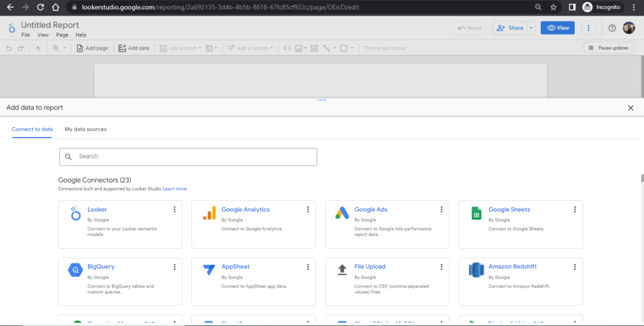The width and height of the screenshot is (644, 326).
Task: Pick the Google Sheets connector icon
Action: (x=477, y=214)
